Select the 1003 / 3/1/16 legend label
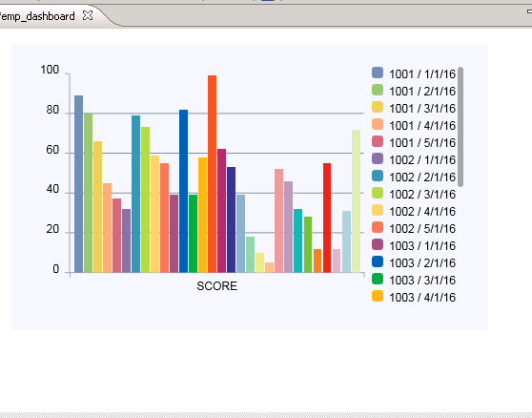 tap(422, 281)
